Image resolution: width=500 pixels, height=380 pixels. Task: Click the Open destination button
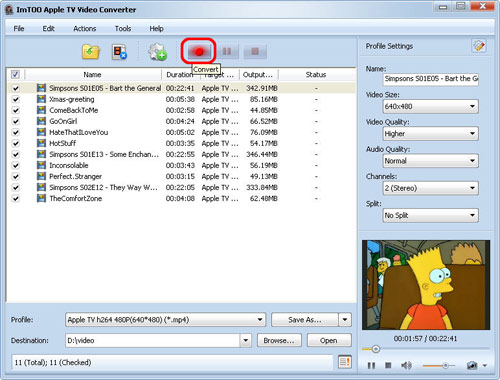coord(329,340)
